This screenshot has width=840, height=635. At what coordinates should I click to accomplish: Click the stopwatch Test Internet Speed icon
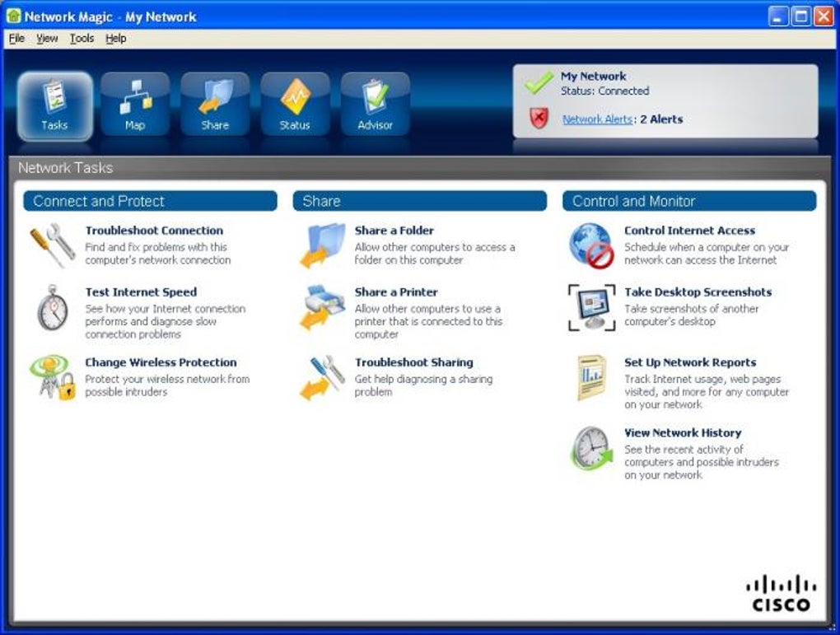point(52,309)
